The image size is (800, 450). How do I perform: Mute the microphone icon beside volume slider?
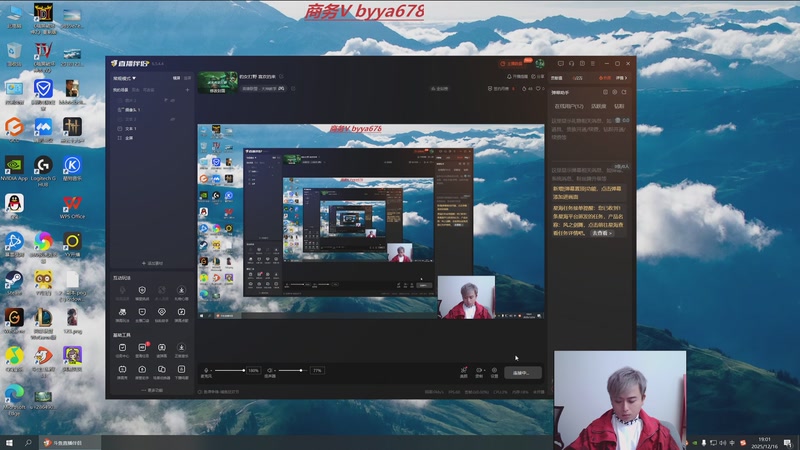click(206, 370)
